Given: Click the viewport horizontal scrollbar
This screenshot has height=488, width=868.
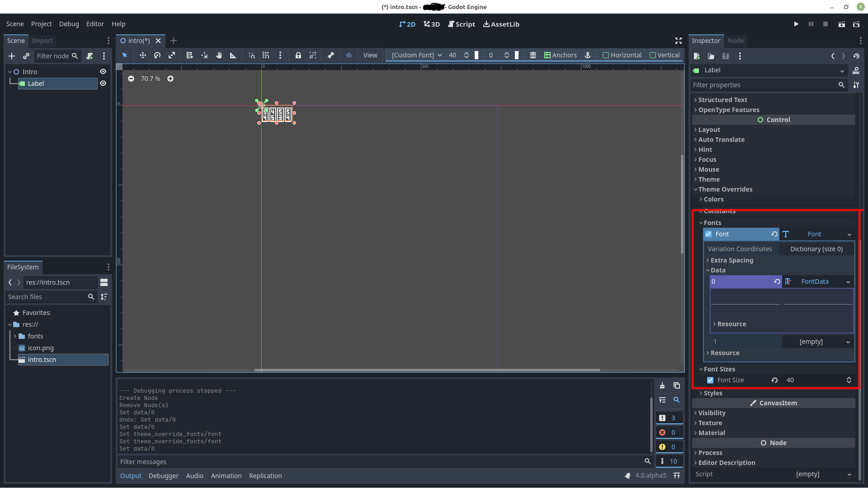Looking at the screenshot, I should pyautogui.click(x=427, y=370).
